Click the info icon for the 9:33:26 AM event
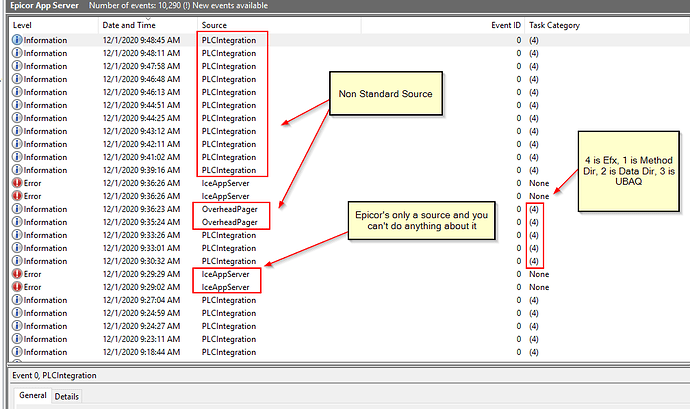 17,235
